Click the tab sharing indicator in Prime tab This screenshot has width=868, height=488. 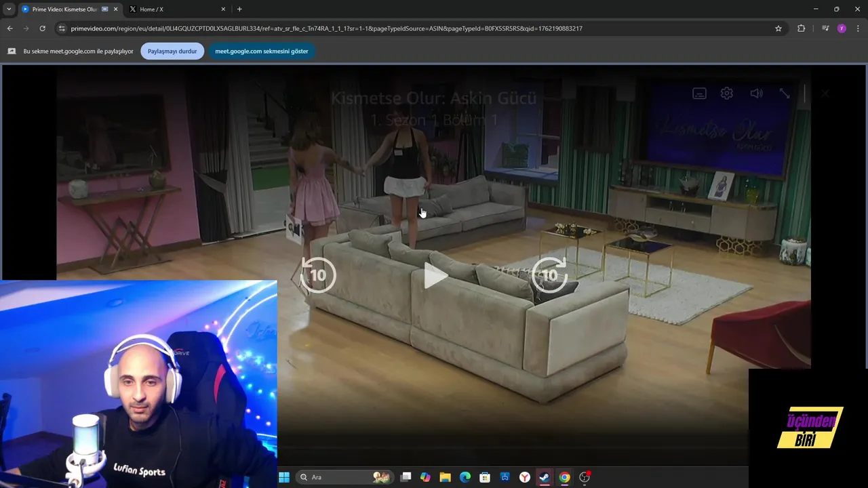pos(105,9)
